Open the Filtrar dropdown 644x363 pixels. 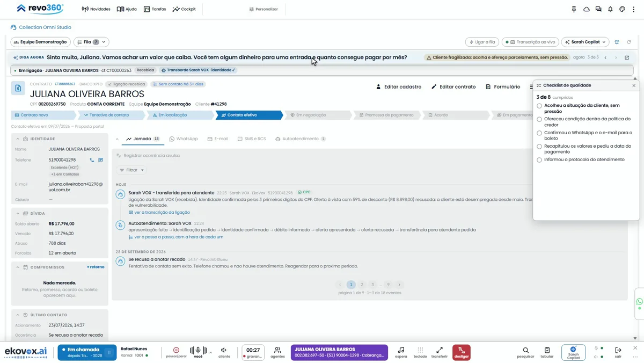(131, 170)
